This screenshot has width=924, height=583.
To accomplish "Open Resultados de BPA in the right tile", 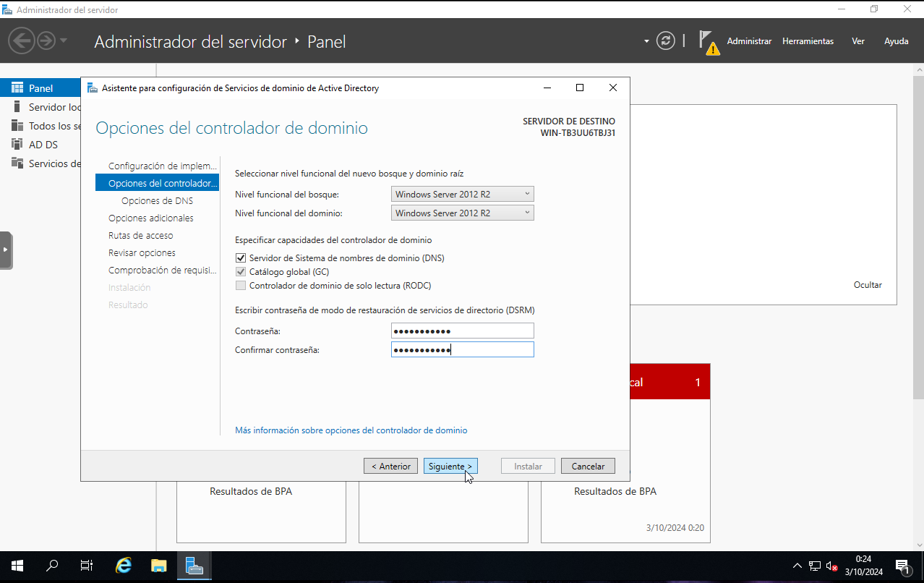I will (615, 491).
